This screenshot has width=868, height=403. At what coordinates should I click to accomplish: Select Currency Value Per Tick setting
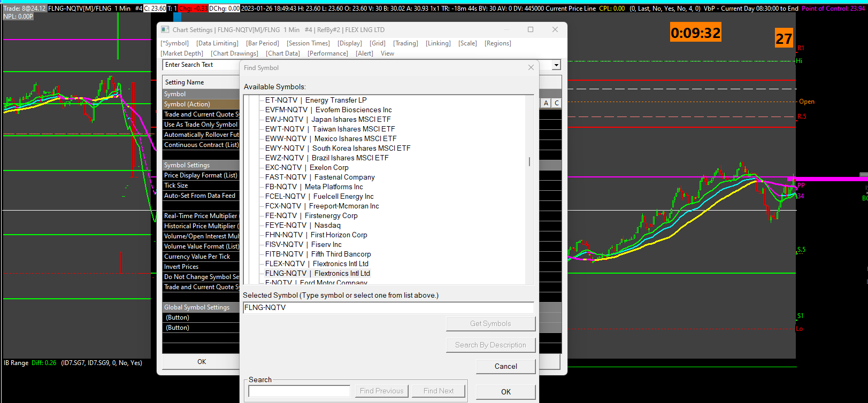click(x=201, y=257)
